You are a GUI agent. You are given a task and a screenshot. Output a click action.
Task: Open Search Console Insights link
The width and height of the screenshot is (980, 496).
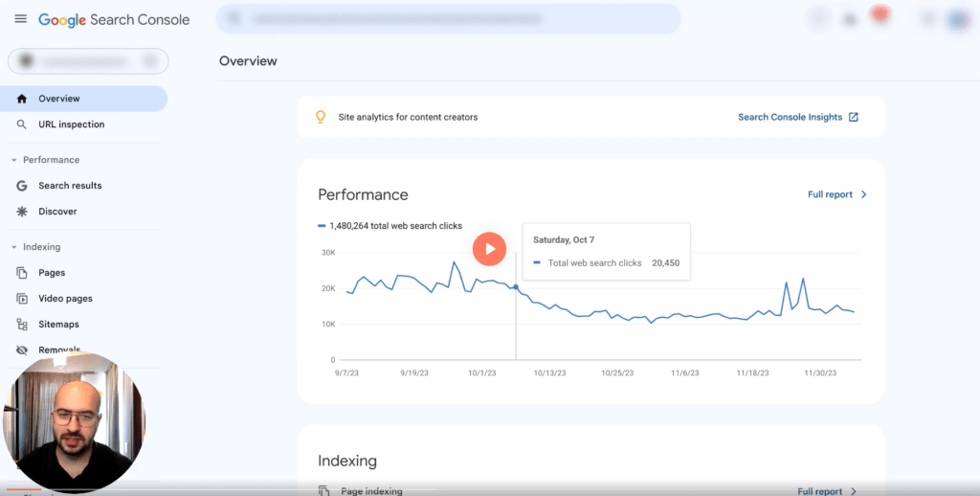point(790,117)
